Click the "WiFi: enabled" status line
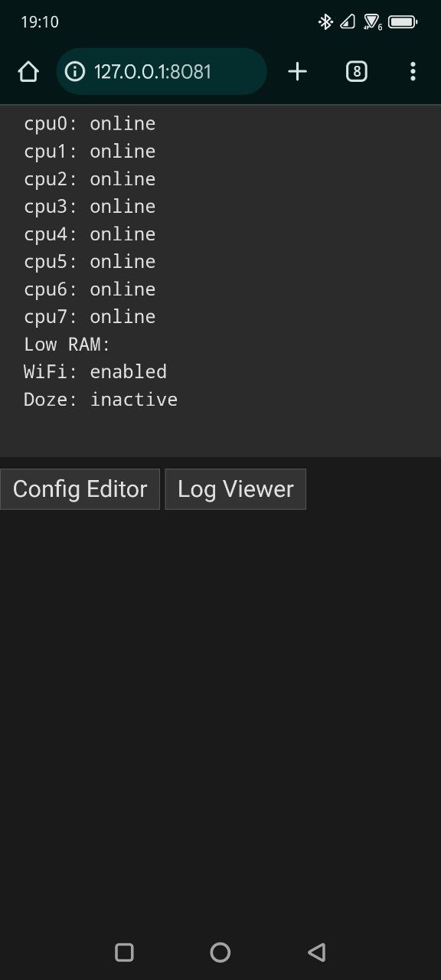 [x=95, y=372]
